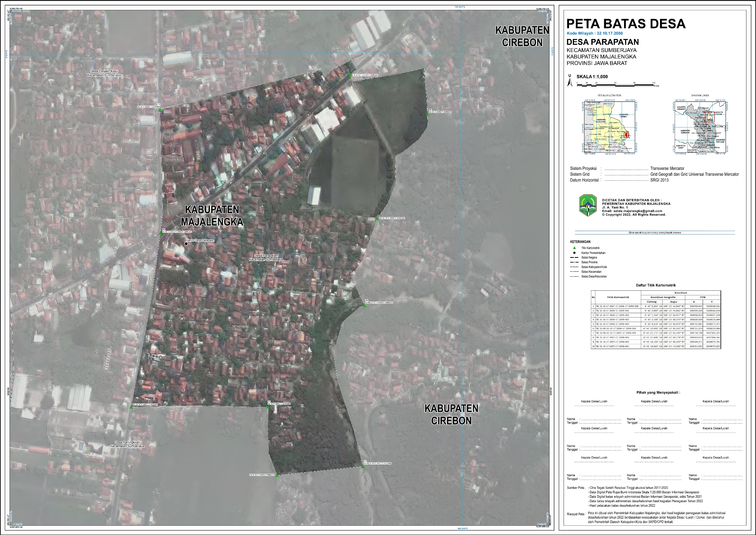
Task: Click triangle marker next to Kantor Desa Parapatan road
Action: pyautogui.click(x=160, y=234)
